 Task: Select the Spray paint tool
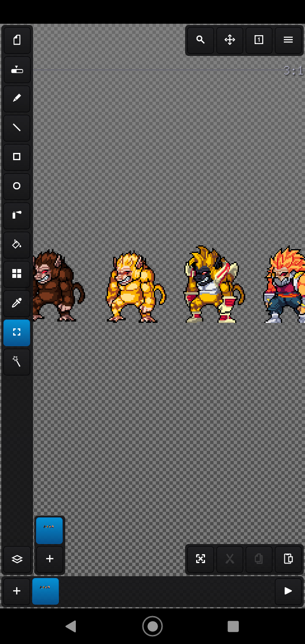tap(17, 216)
